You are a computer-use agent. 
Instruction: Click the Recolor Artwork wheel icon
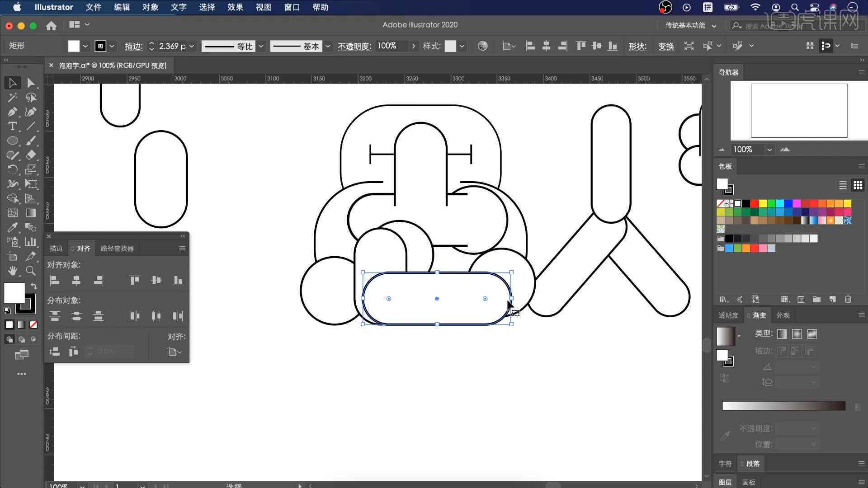click(x=482, y=46)
